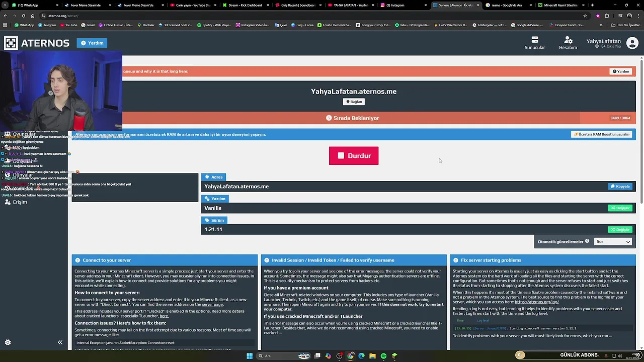Claim Ücretsiz RAM Boost button

[602, 134]
